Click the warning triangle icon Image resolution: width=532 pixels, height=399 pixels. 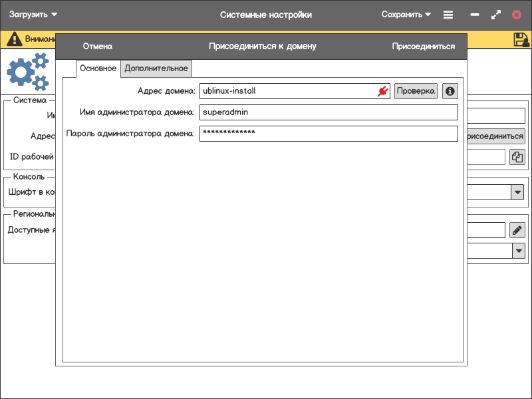[15, 39]
